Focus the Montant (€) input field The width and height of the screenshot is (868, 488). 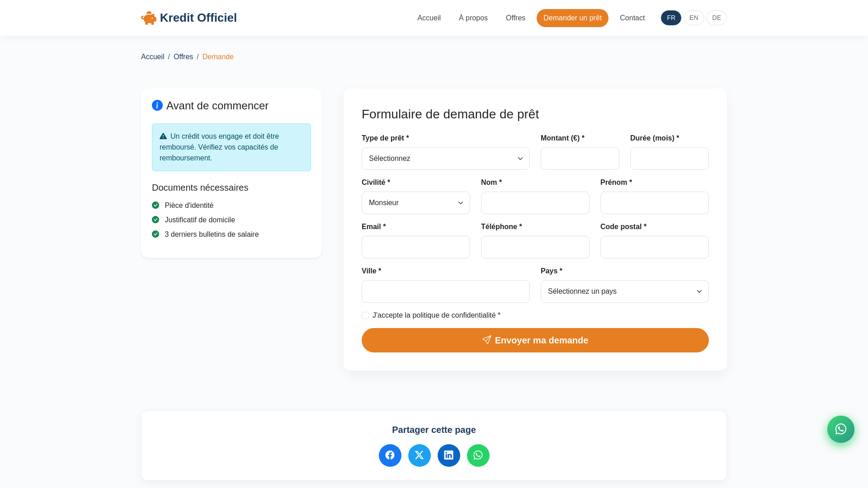pyautogui.click(x=580, y=159)
